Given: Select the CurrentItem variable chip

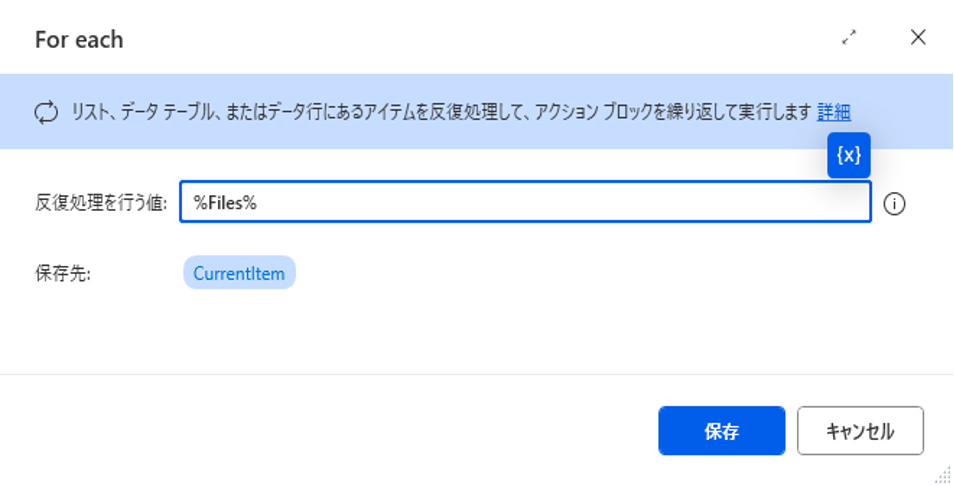Looking at the screenshot, I should pos(239,273).
